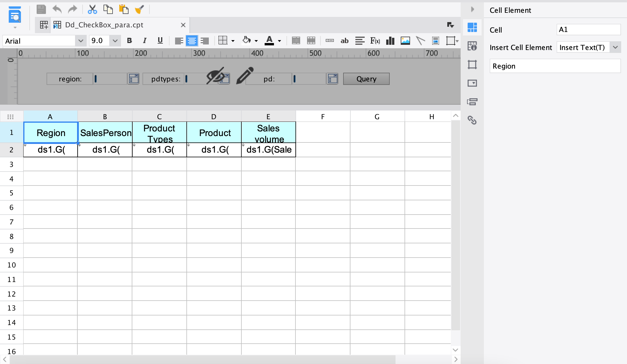The width and height of the screenshot is (627, 364).
Task: Toggle the hidden parameter pane eye icon
Action: click(x=215, y=76)
